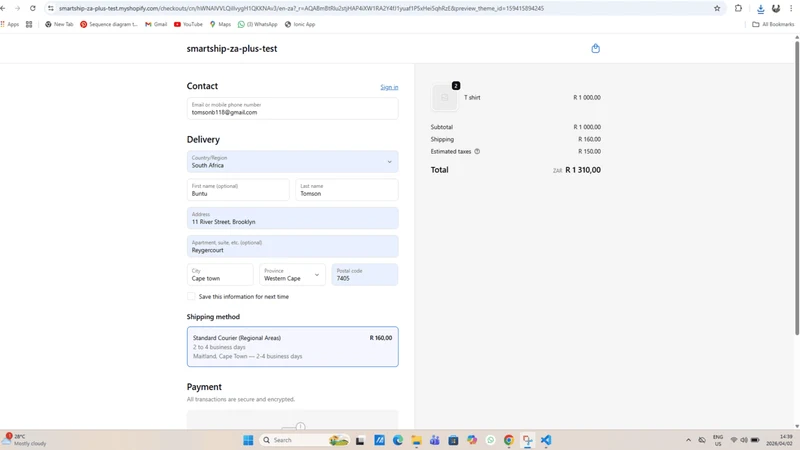800x450 pixels.
Task: Open File Explorer from the taskbar
Action: pyautogui.click(x=416, y=440)
